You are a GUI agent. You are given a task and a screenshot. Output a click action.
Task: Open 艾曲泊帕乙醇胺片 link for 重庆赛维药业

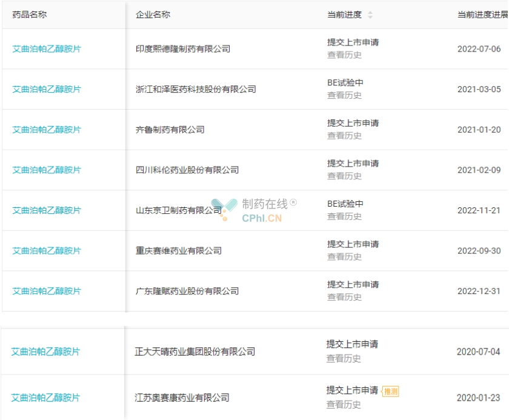(x=47, y=251)
